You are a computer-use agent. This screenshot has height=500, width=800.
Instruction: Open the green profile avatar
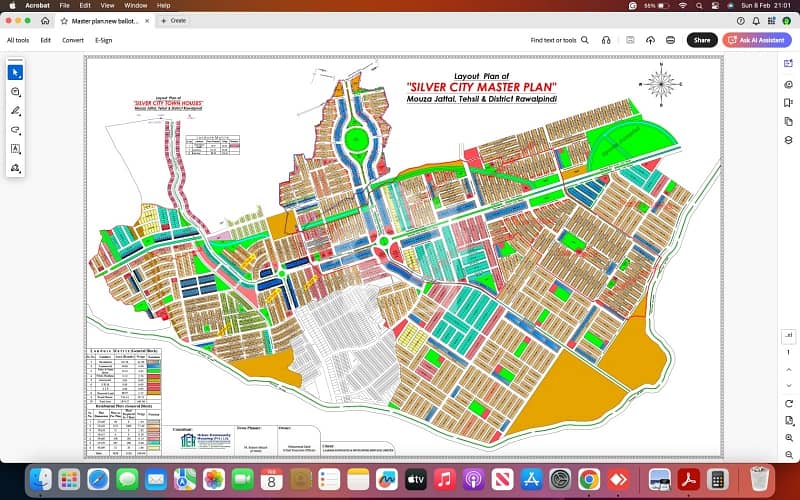point(786,21)
